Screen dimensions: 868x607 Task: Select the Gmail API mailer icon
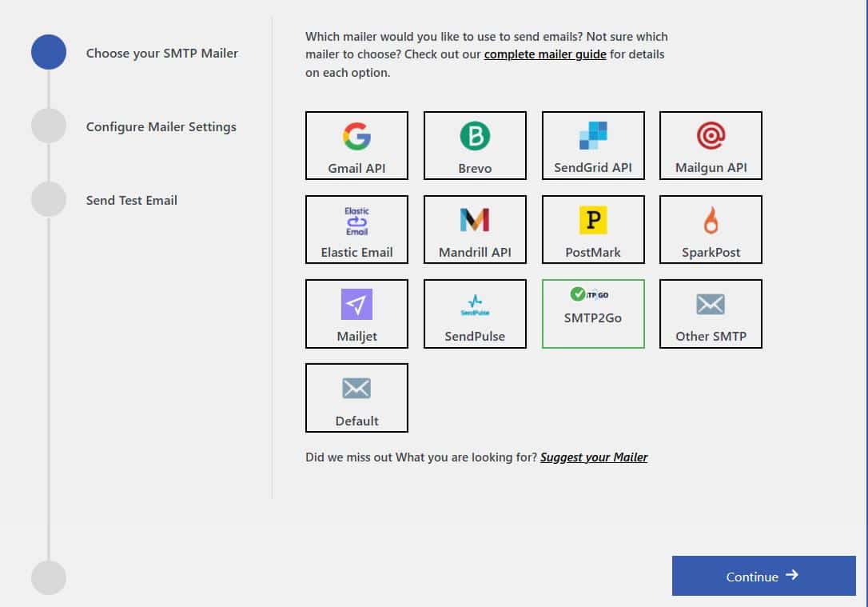(x=356, y=138)
